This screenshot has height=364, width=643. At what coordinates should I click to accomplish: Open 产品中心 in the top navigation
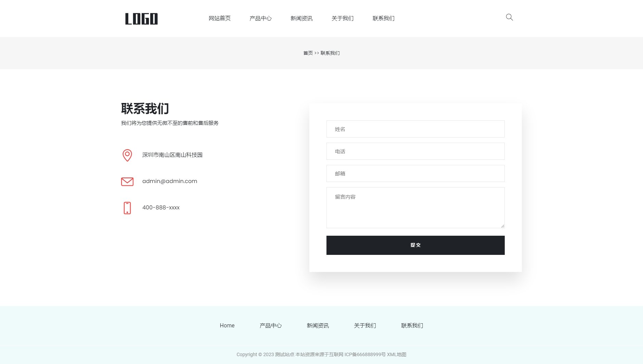coord(260,18)
